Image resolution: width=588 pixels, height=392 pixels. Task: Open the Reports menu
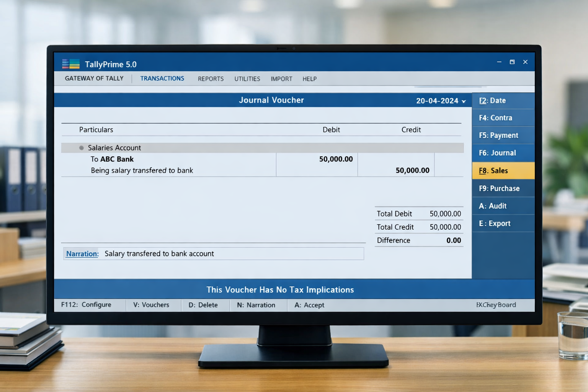tap(211, 79)
